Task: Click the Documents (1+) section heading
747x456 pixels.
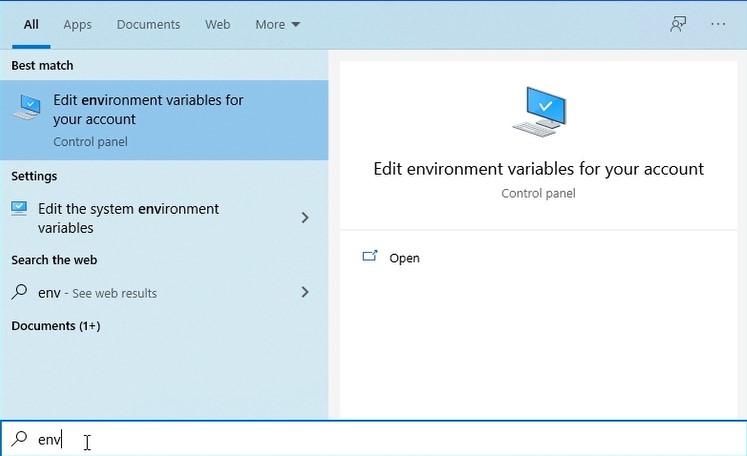Action: 55,326
